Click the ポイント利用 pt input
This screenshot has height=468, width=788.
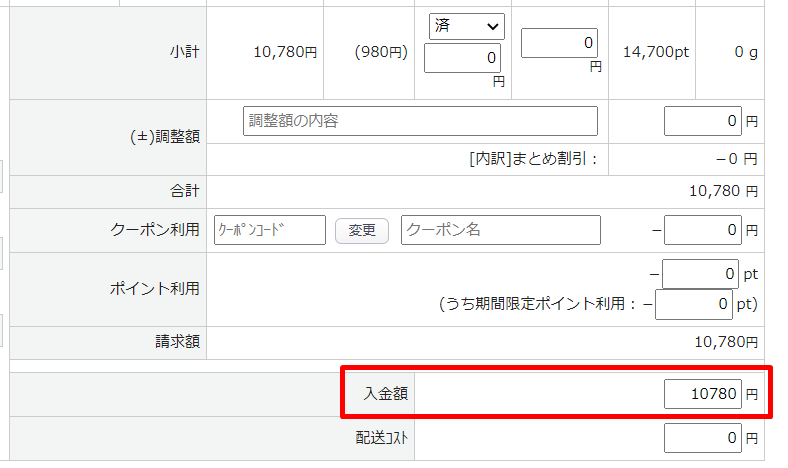(700, 273)
